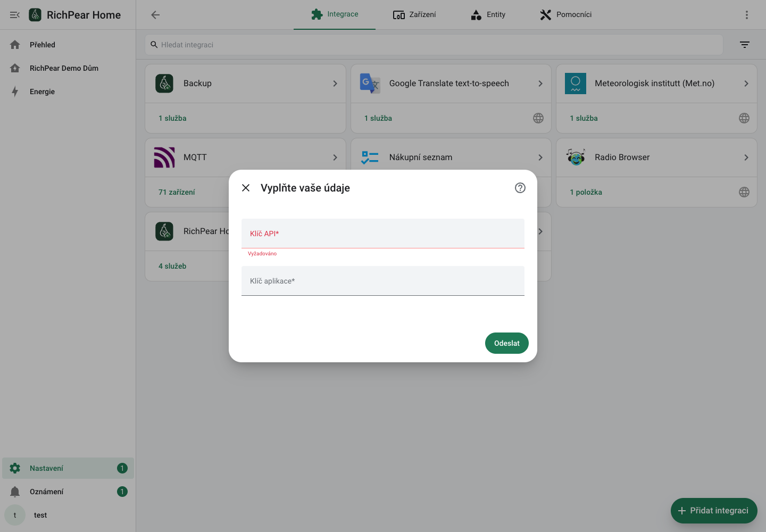The image size is (766, 532).
Task: Open Nastavení in the sidebar
Action: [68, 468]
